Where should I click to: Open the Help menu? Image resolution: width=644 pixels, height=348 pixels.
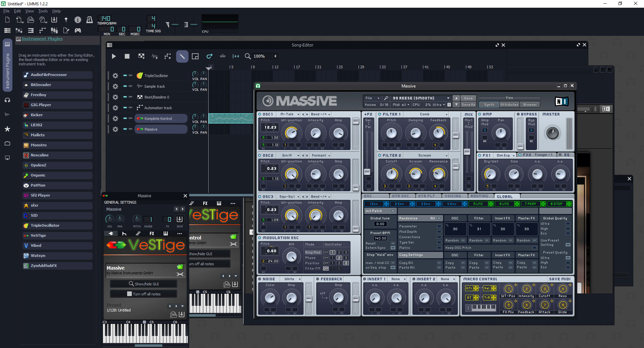click(x=57, y=11)
